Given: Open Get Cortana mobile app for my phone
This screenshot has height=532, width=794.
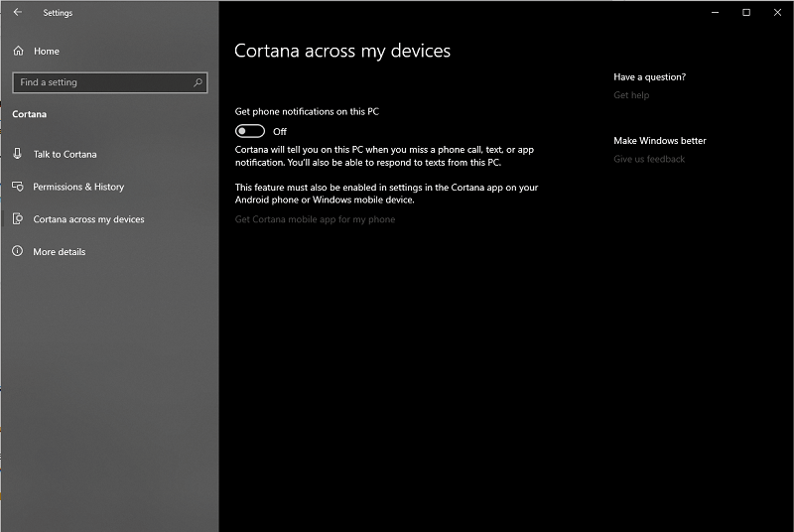Looking at the screenshot, I should tap(315, 219).
